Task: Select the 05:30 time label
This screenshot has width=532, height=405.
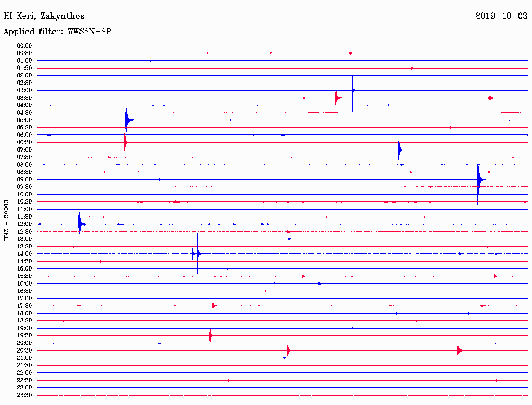Action: [24, 128]
